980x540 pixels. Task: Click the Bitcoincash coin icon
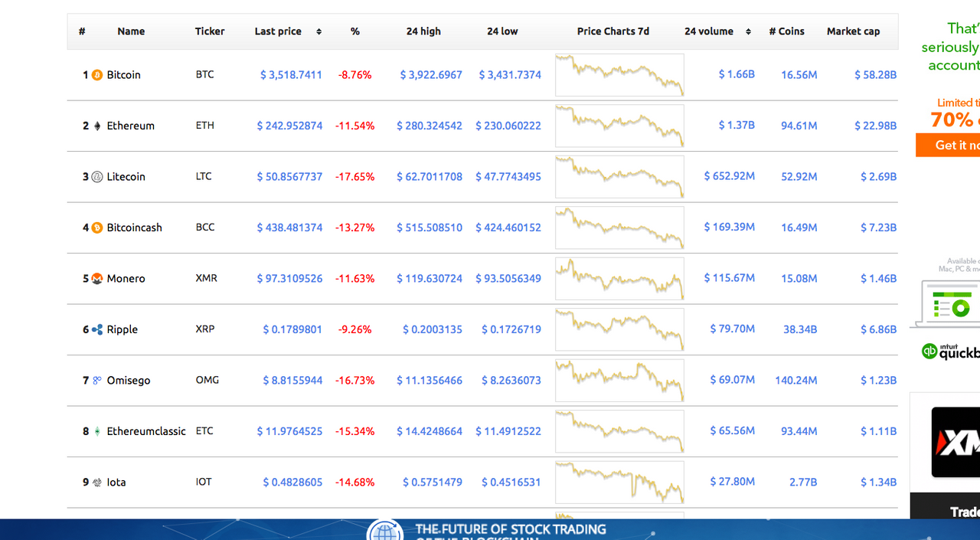click(97, 227)
